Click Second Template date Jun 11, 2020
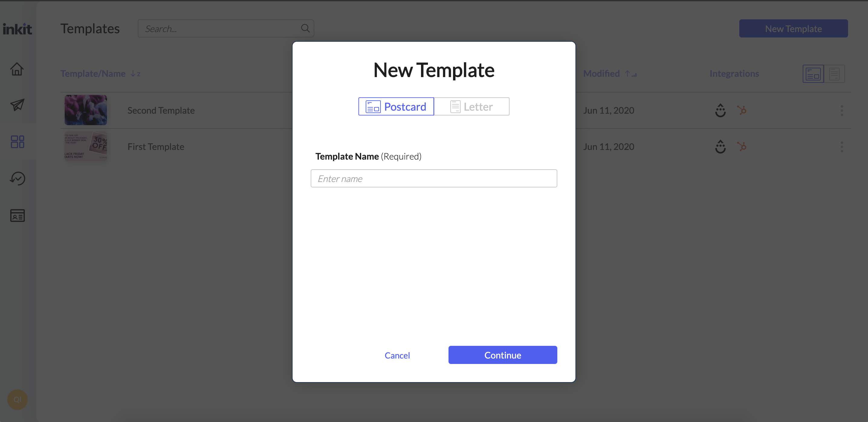 pyautogui.click(x=609, y=110)
